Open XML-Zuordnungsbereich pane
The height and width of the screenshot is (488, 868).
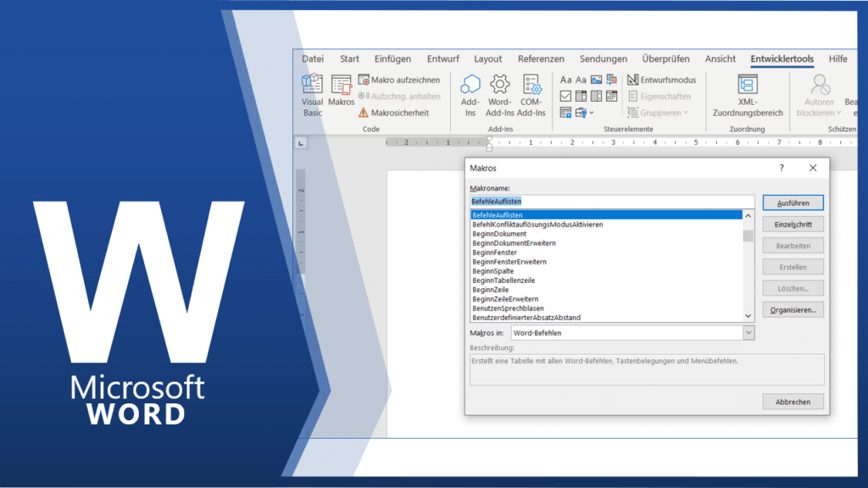748,95
